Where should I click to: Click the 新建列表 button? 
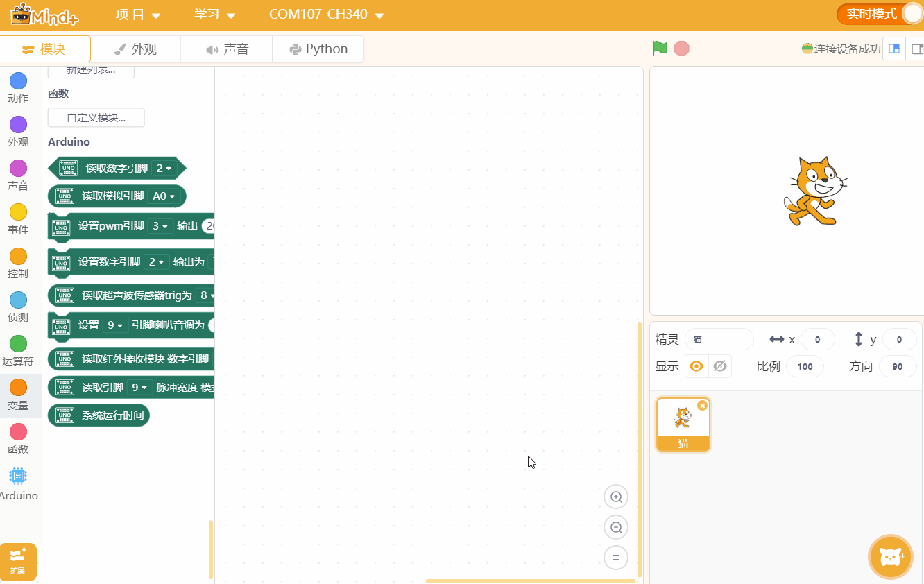(91, 71)
